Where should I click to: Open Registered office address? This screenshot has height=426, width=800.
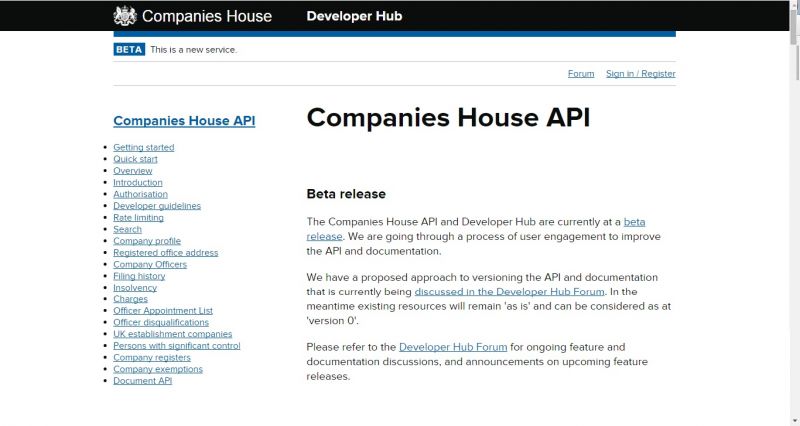[x=166, y=253]
